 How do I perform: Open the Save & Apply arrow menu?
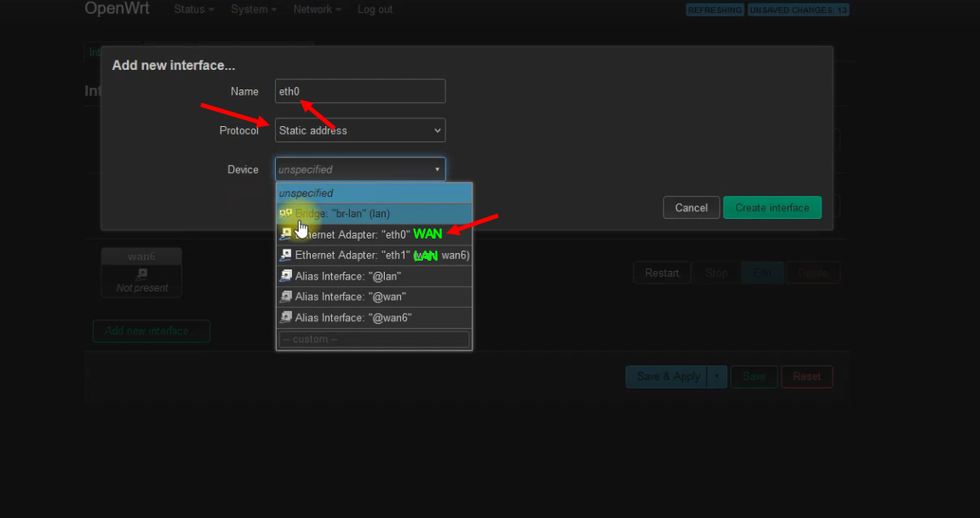point(718,377)
